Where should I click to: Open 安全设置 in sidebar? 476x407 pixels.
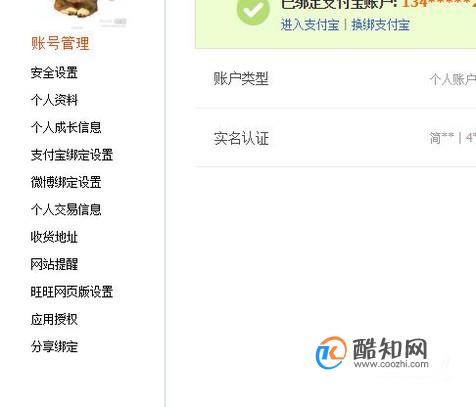[54, 73]
